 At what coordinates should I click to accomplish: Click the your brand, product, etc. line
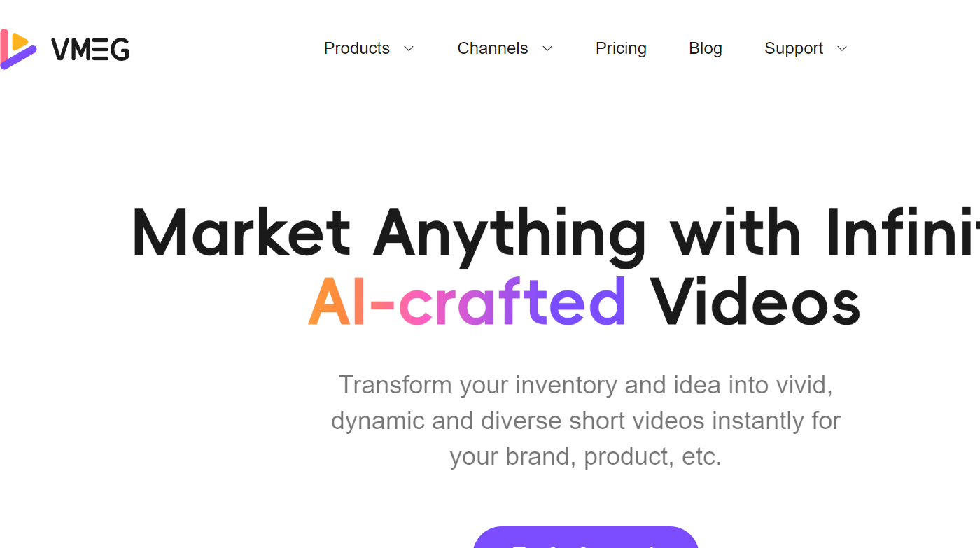click(586, 456)
